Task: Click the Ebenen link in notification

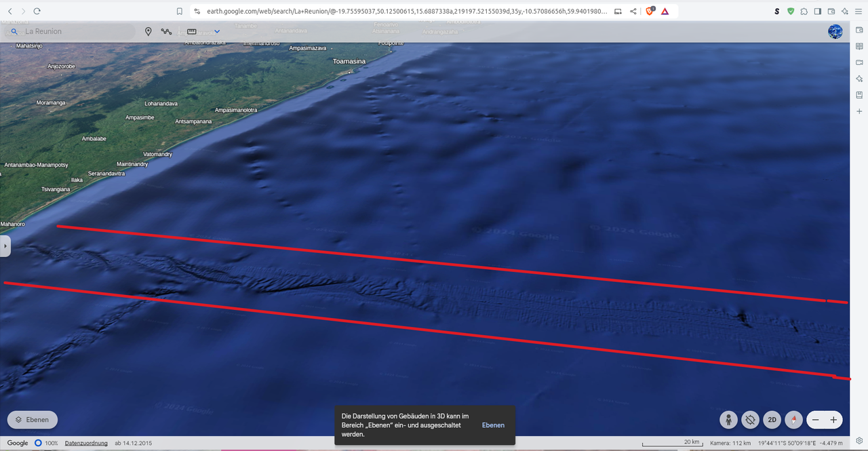Action: click(x=493, y=425)
